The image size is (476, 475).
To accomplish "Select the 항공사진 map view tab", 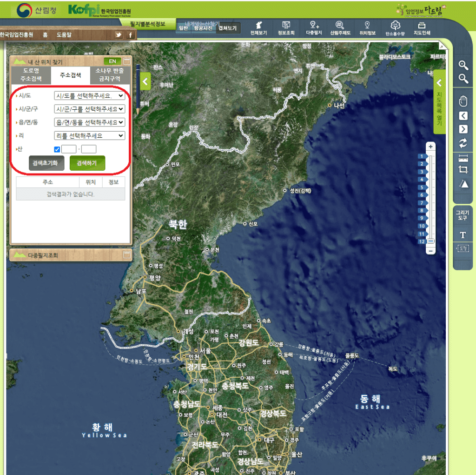I will 204,28.
